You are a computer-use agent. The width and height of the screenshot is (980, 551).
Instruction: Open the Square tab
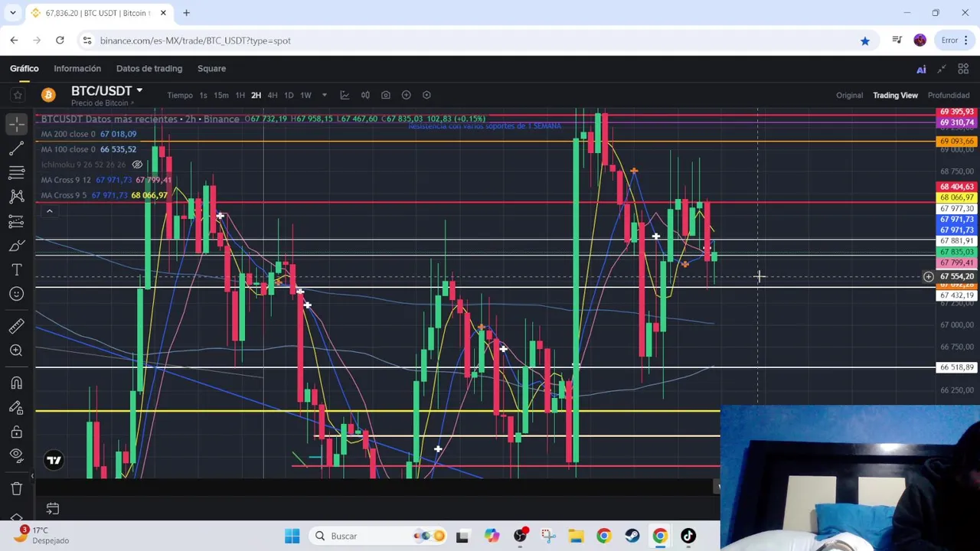coord(211,68)
